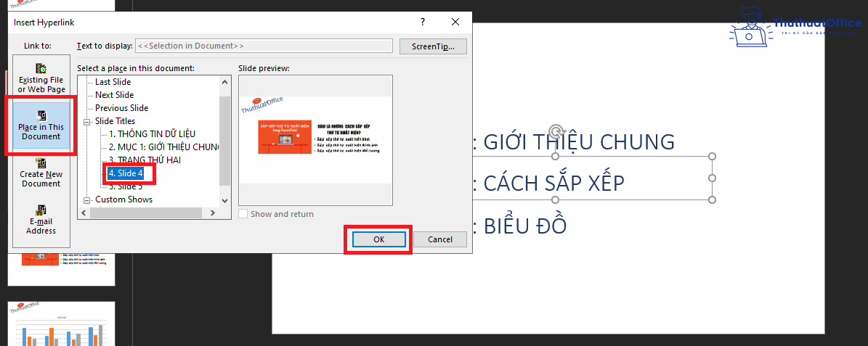This screenshot has width=868, height=346.
Task: Select the Slide Titles node
Action: coord(115,121)
